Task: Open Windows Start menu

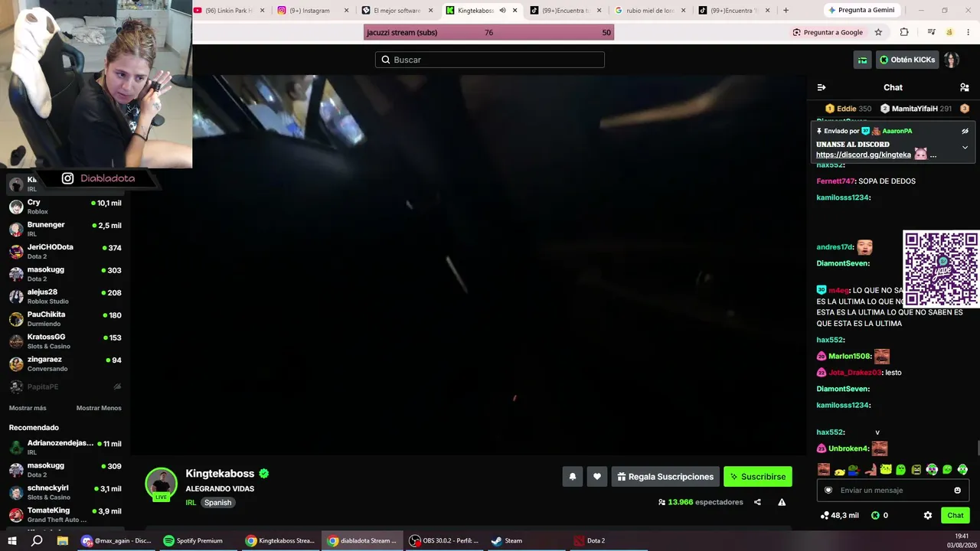Action: (12, 541)
